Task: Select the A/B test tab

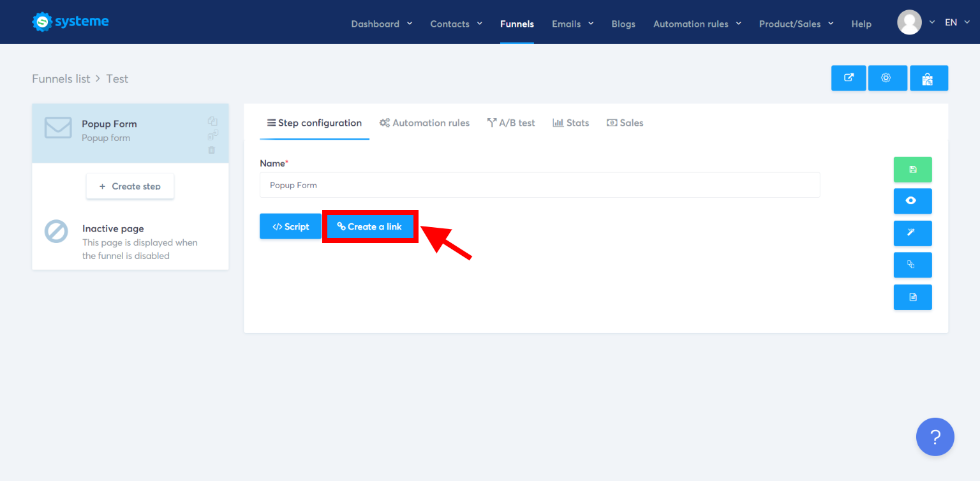Action: pos(510,122)
